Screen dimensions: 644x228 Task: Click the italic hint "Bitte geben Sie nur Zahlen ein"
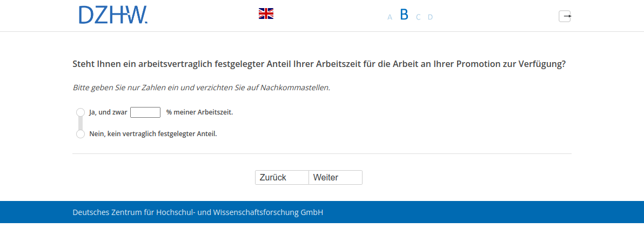(x=201, y=88)
